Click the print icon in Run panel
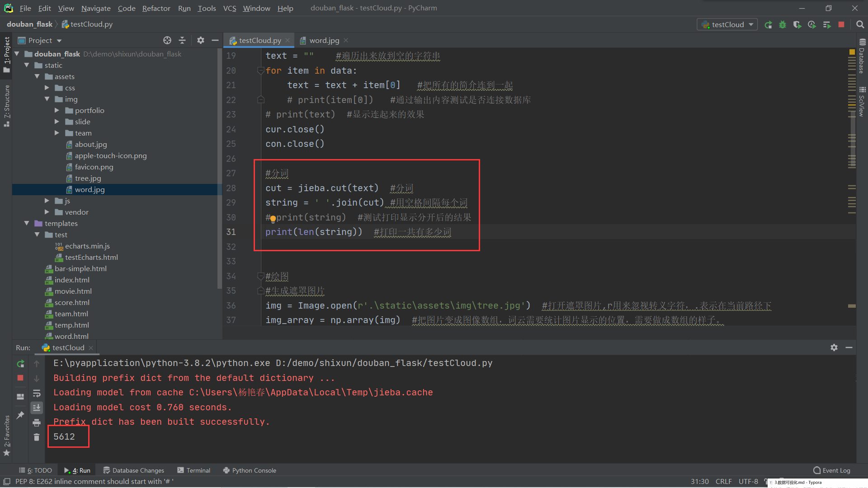The image size is (868, 488). 37,422
